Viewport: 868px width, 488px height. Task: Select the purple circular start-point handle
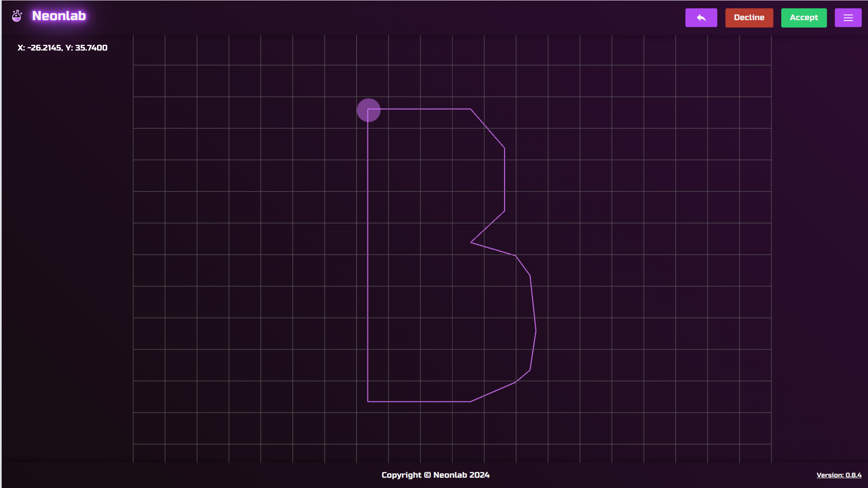[x=368, y=110]
